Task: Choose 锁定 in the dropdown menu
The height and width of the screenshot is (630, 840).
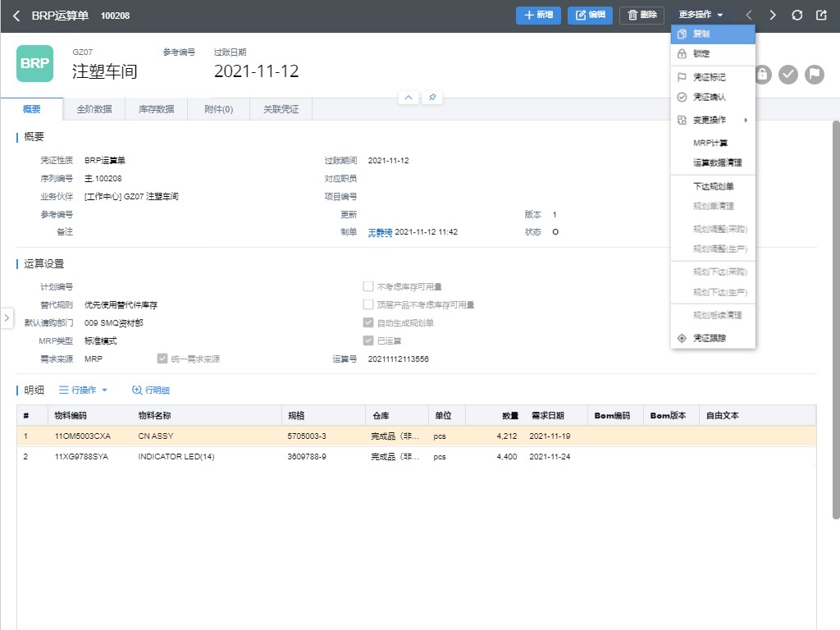Action: pos(713,53)
